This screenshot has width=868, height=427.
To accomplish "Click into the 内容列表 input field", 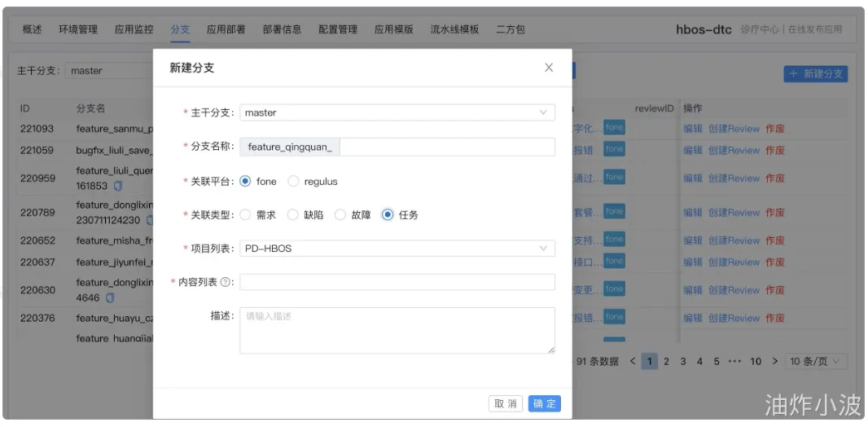I will click(x=397, y=282).
